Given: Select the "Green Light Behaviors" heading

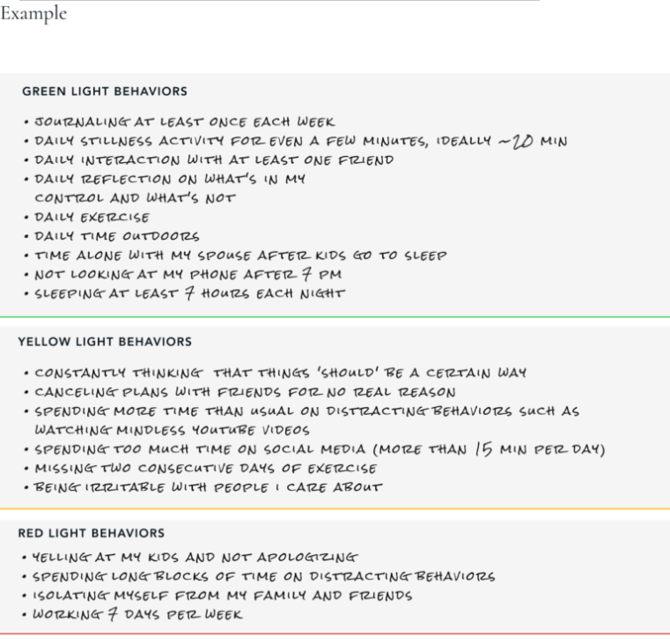Looking at the screenshot, I should pyautogui.click(x=105, y=92).
